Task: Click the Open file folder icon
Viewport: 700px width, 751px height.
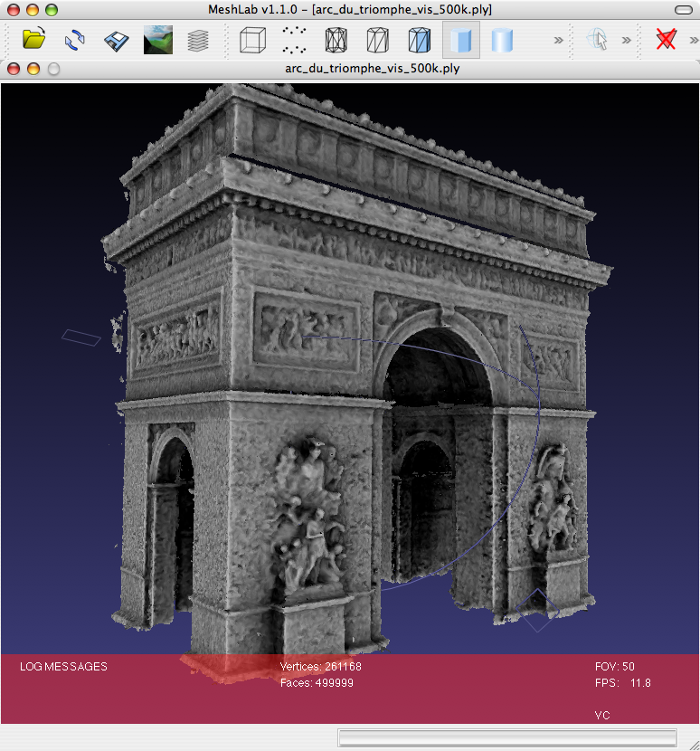Action: click(x=34, y=40)
